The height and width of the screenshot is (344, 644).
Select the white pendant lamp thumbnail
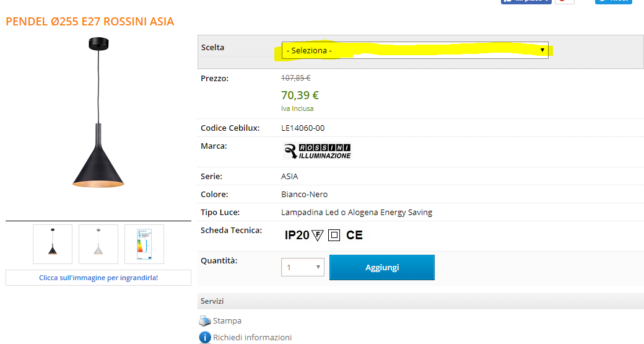pyautogui.click(x=98, y=244)
